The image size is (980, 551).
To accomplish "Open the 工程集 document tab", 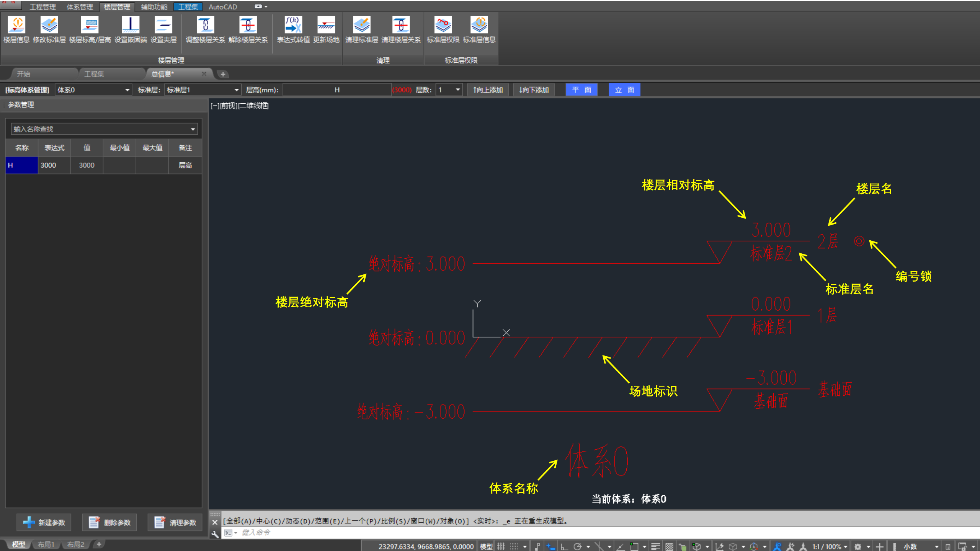I will (x=94, y=74).
